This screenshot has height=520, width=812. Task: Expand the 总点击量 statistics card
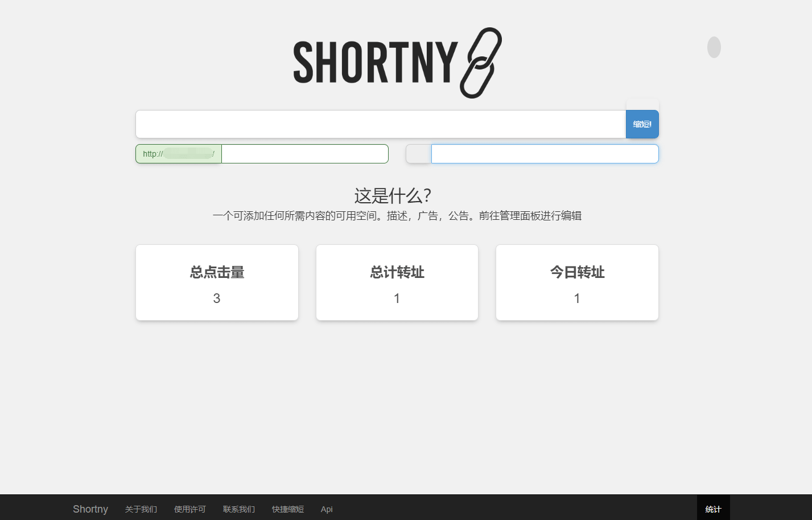(217, 282)
